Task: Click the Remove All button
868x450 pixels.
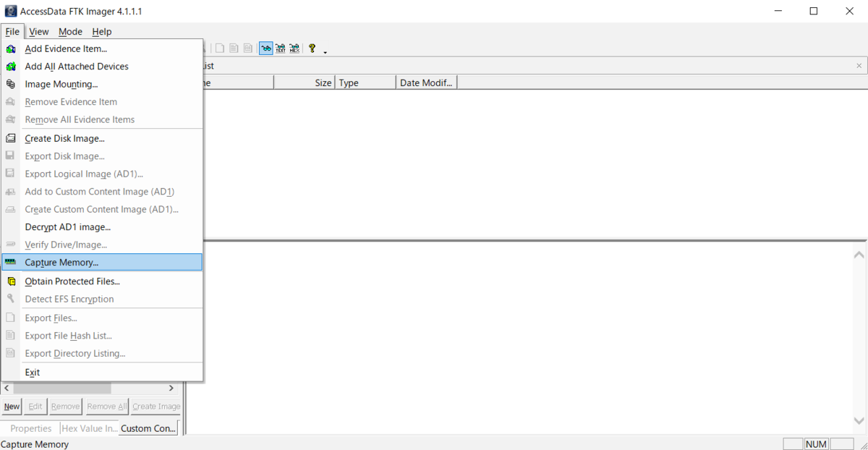Action: pyautogui.click(x=106, y=407)
